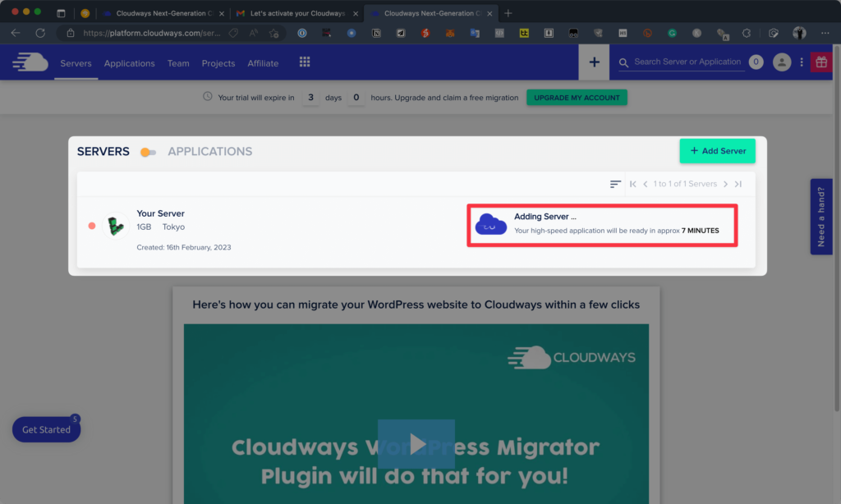
Task: Click Upgrade My Account button
Action: tap(577, 98)
